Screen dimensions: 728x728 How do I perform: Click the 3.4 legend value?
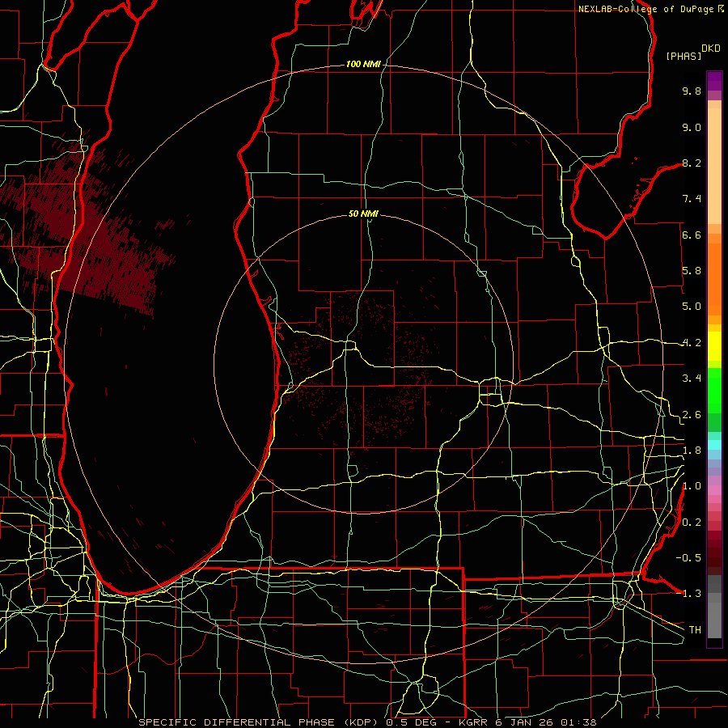pyautogui.click(x=692, y=379)
